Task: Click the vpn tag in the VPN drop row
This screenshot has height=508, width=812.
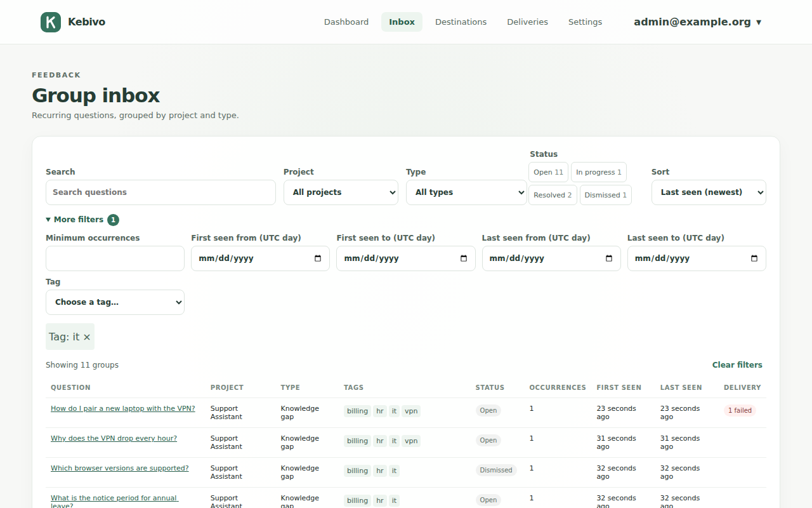Action: point(411,441)
